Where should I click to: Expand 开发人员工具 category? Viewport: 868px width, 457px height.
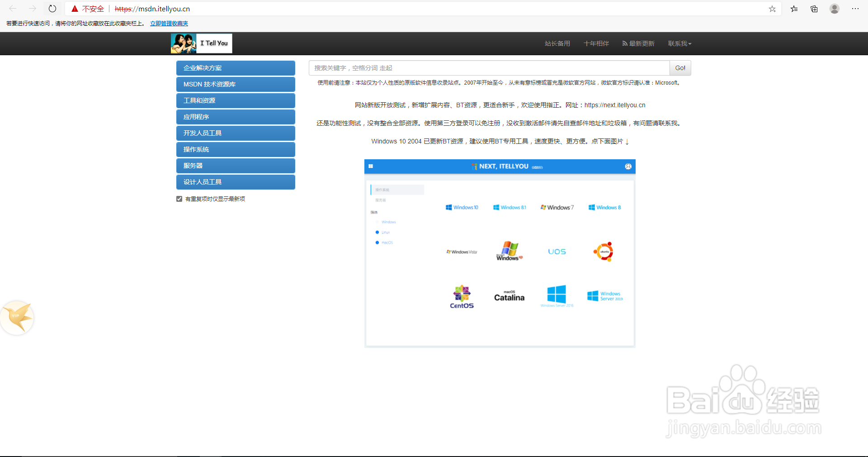236,133
